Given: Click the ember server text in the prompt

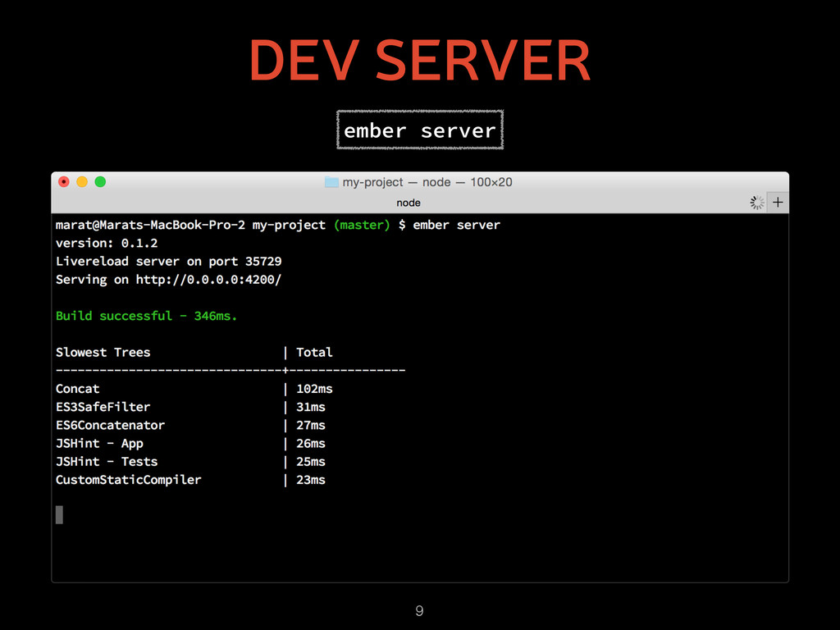Looking at the screenshot, I should tap(456, 225).
